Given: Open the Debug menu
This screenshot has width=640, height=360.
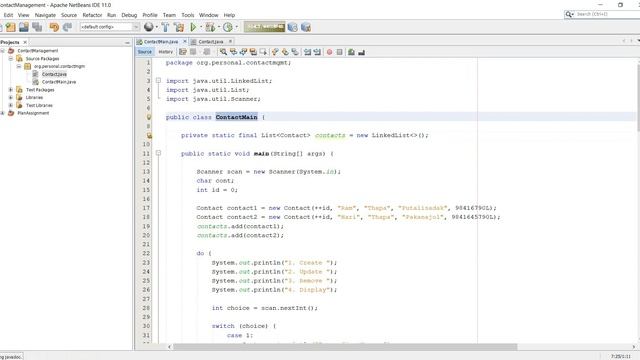Looking at the screenshot, I should point(129,15).
